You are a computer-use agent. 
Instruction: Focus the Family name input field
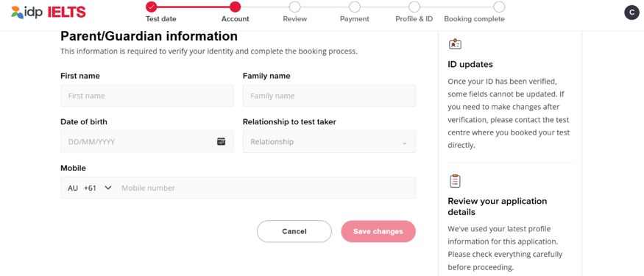pos(329,96)
